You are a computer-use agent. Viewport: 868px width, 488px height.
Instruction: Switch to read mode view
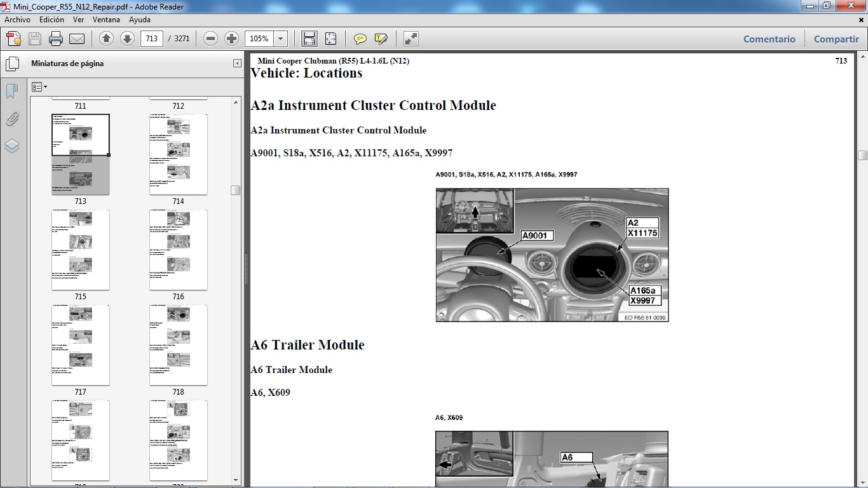coord(411,39)
